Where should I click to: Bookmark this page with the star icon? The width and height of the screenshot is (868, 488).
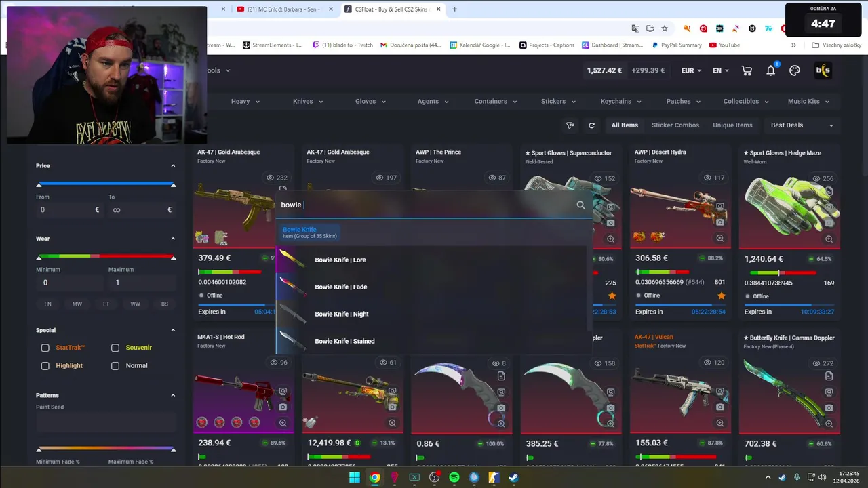click(665, 28)
